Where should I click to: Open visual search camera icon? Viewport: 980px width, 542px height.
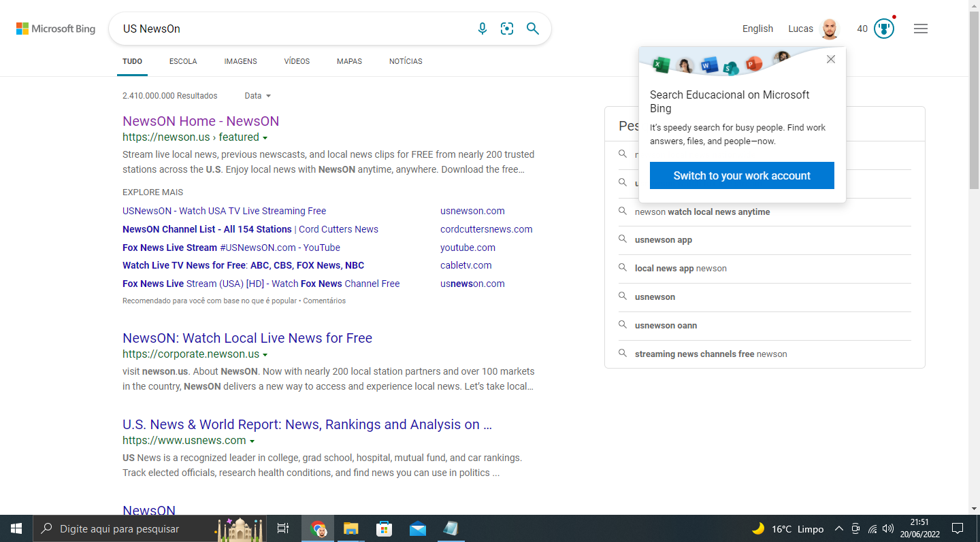click(507, 29)
